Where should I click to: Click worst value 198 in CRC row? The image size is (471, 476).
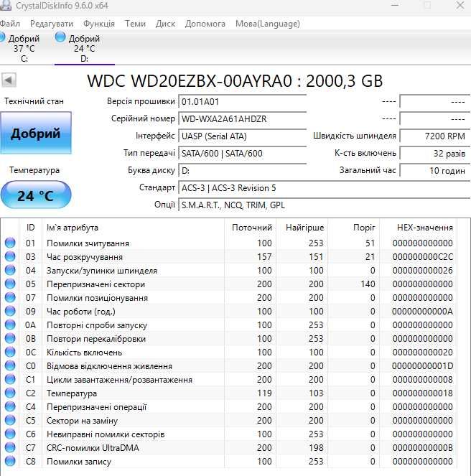pyautogui.click(x=316, y=448)
